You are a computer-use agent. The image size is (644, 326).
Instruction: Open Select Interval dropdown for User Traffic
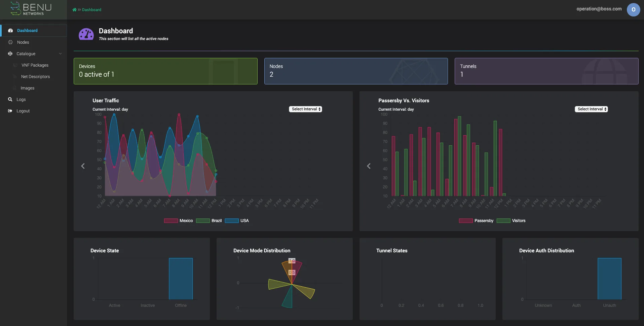point(305,109)
